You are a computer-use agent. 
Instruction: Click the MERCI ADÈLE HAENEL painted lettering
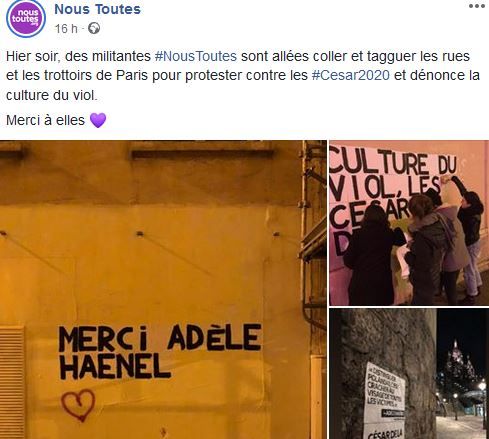click(160, 352)
